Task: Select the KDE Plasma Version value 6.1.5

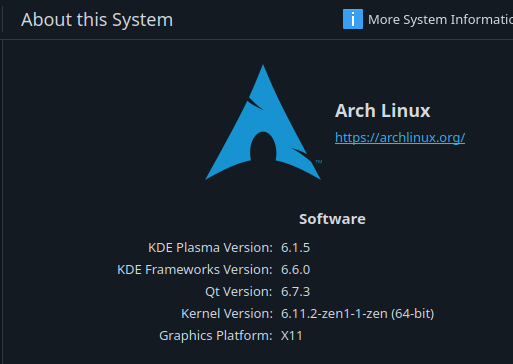Action: (295, 248)
